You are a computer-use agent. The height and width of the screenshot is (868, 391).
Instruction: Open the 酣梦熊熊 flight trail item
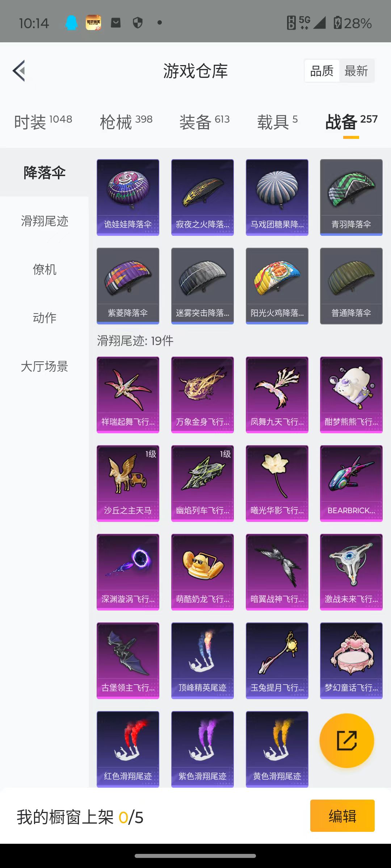coord(351,395)
